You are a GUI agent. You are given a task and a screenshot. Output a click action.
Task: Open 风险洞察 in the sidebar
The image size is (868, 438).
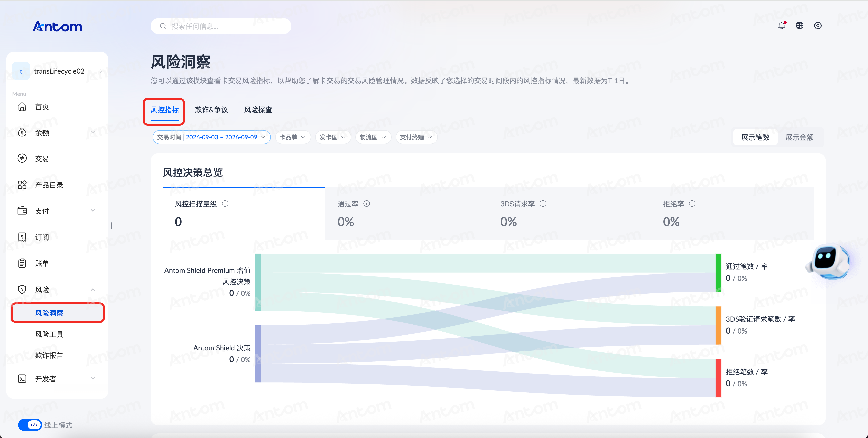[x=58, y=313]
